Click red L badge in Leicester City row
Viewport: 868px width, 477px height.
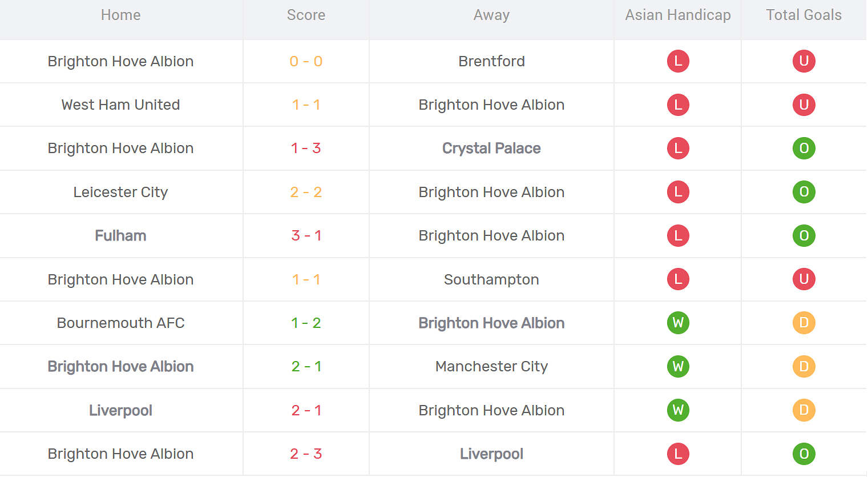(x=678, y=192)
